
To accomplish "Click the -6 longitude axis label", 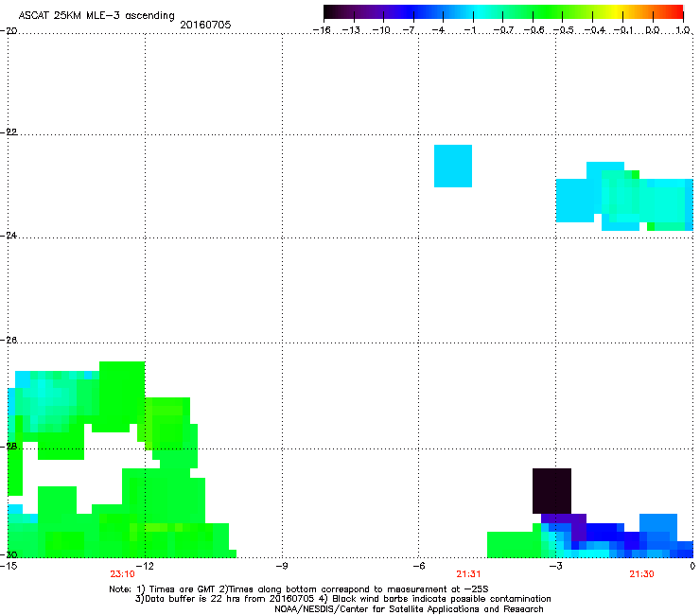I will click(418, 566).
